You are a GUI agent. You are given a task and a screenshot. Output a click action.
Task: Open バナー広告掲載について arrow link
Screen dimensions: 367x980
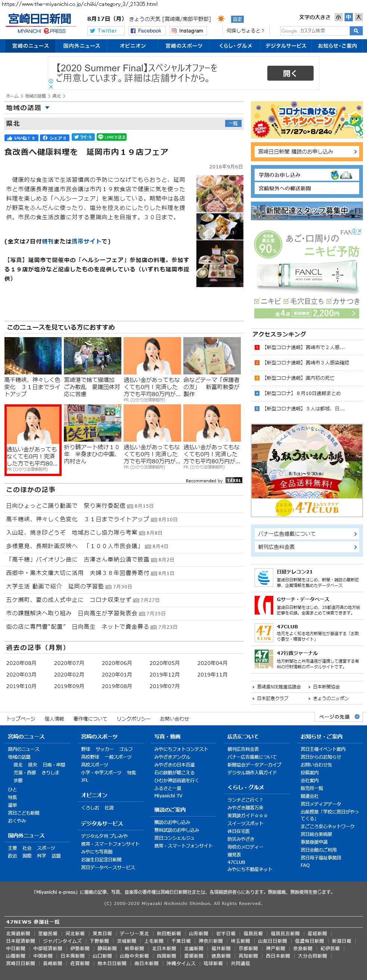355,534
